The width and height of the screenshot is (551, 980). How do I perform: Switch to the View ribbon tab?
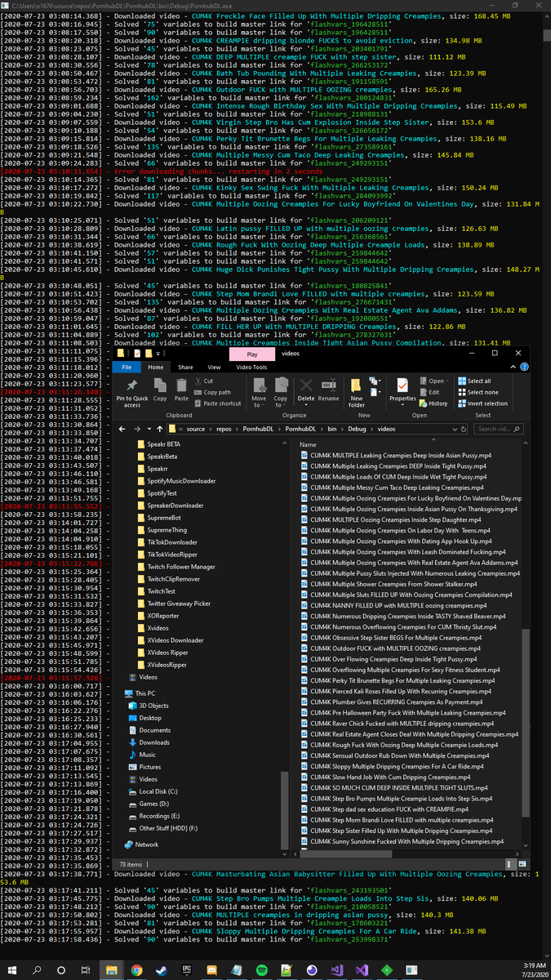pyautogui.click(x=212, y=367)
